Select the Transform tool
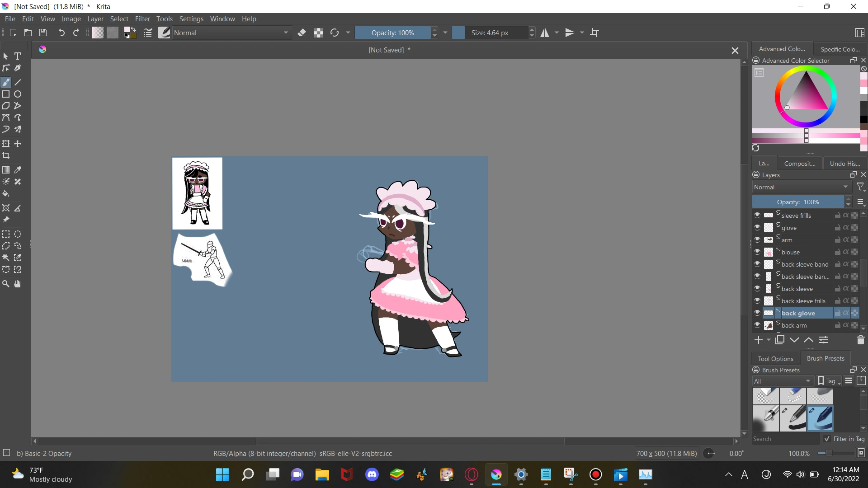This screenshot has height=488, width=868. [x=6, y=144]
